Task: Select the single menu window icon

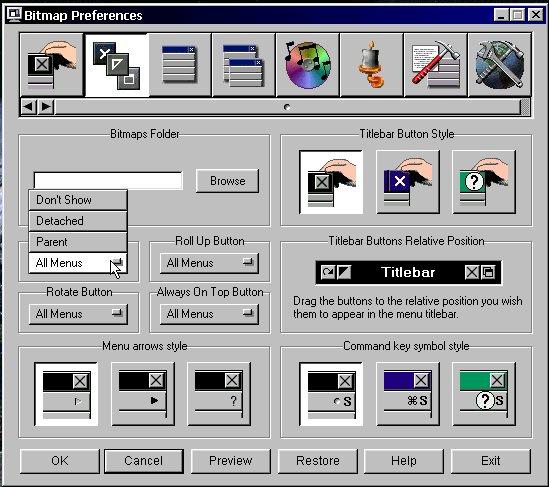Action: tap(180, 65)
